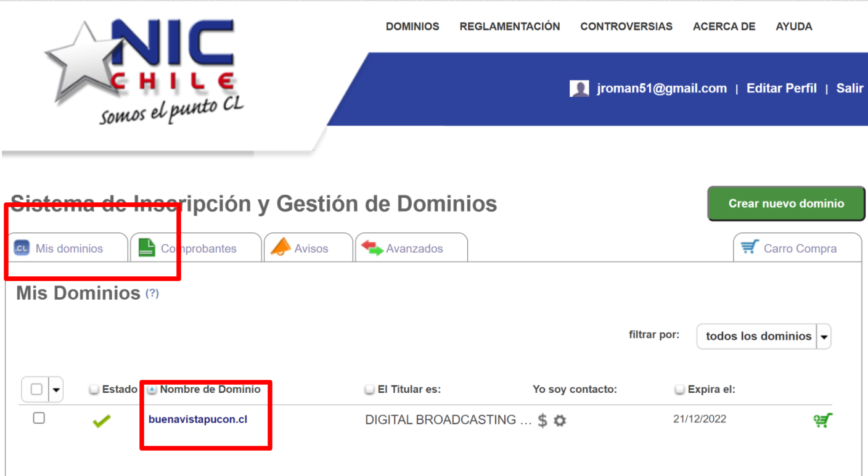868x476 pixels.
Task: Open the REGLAMENTACIÓN menu item
Action: [509, 26]
